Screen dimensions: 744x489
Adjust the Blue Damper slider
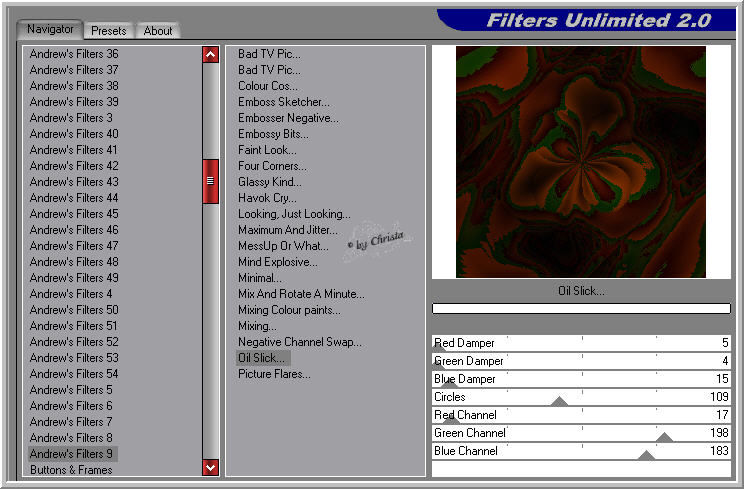[x=581, y=379]
